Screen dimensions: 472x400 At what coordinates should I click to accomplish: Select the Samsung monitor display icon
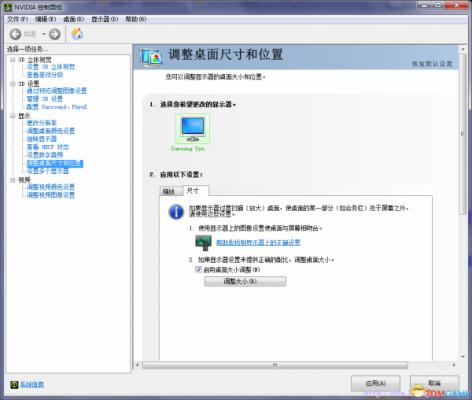tap(193, 129)
